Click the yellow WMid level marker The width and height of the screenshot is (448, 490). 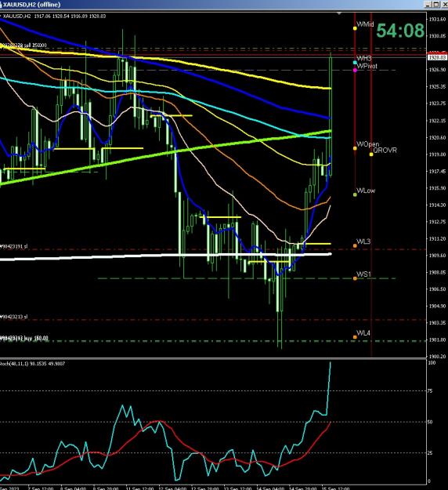pos(355,28)
